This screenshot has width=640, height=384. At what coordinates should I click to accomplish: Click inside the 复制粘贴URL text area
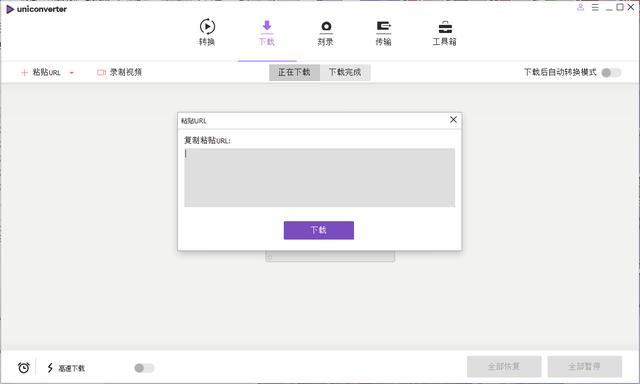point(319,178)
